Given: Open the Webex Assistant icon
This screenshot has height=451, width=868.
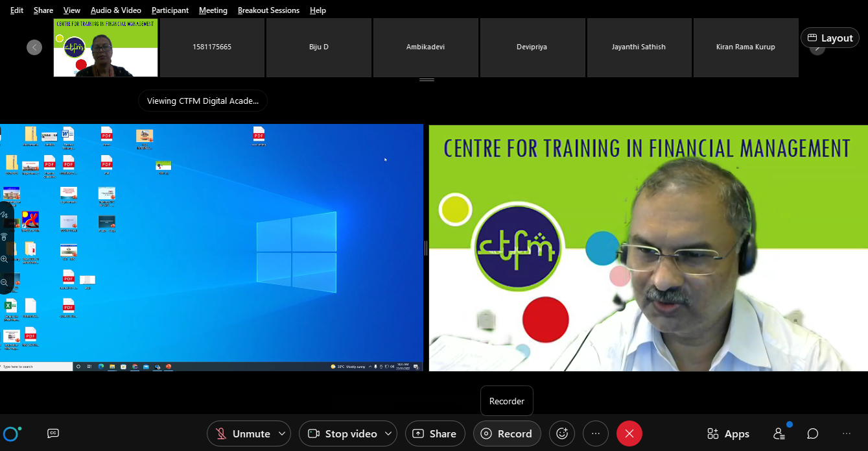Looking at the screenshot, I should pos(12,433).
